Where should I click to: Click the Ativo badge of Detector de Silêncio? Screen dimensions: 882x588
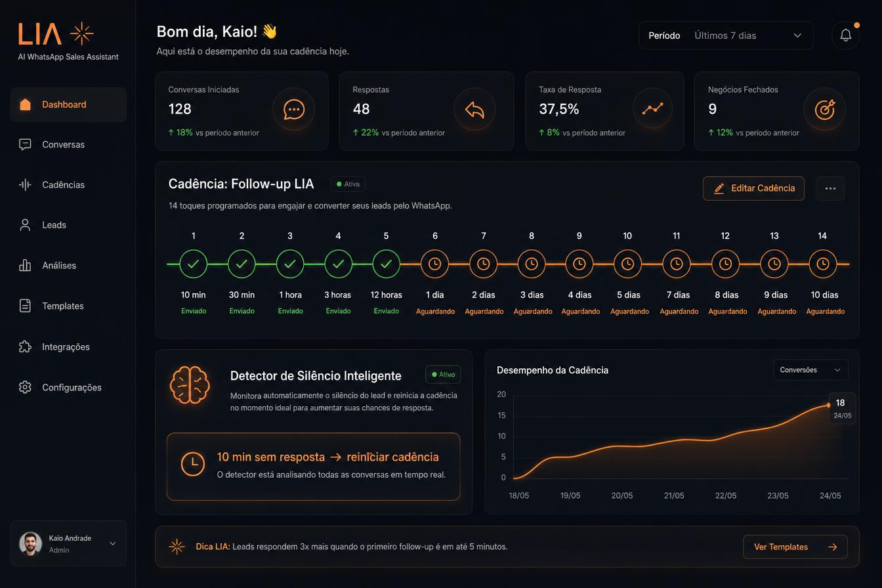tap(443, 375)
